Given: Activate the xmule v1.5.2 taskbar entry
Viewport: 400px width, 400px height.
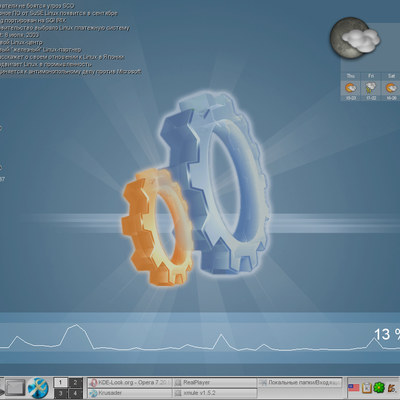Looking at the screenshot, I should [x=215, y=393].
